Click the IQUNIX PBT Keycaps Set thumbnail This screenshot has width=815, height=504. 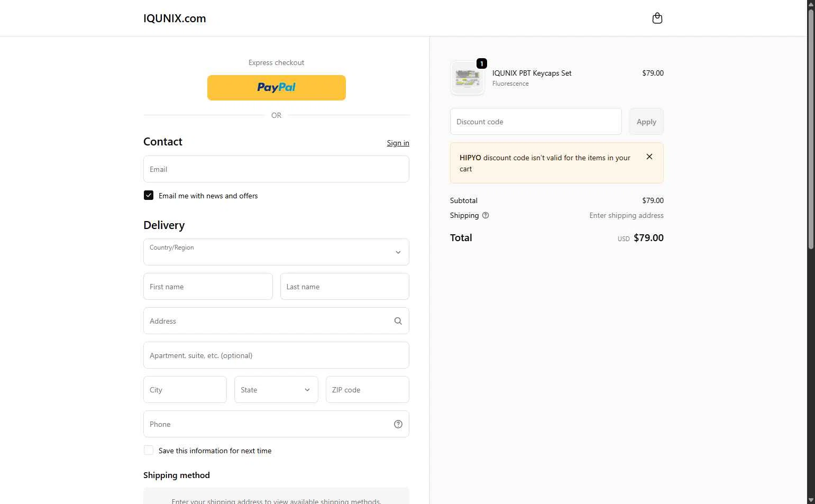(x=468, y=78)
